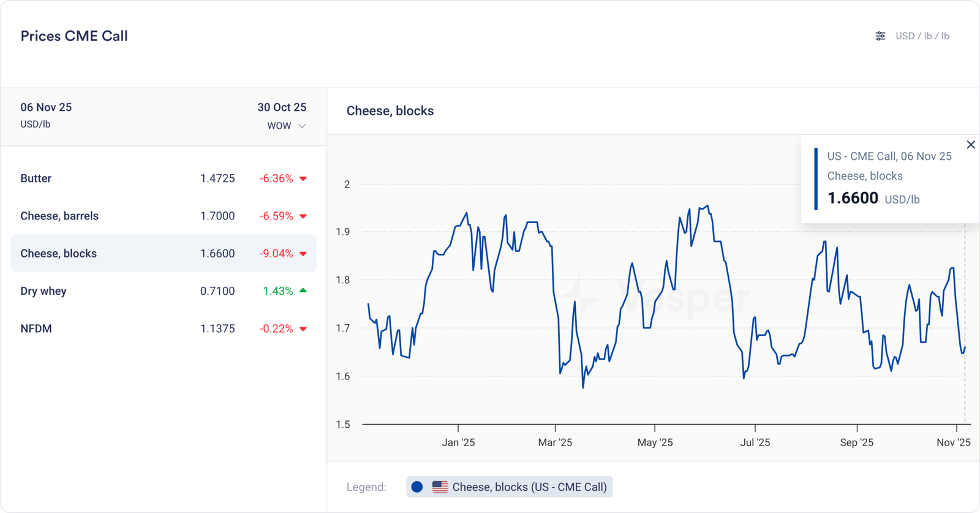Click the Mar '25 tick on time axis
Screen dimensions: 980x513
pos(555,442)
